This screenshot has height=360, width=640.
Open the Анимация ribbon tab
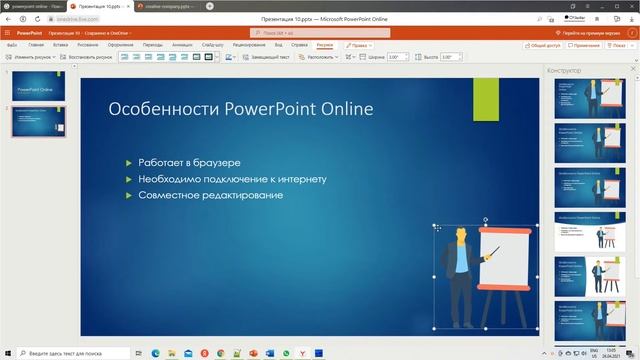182,45
